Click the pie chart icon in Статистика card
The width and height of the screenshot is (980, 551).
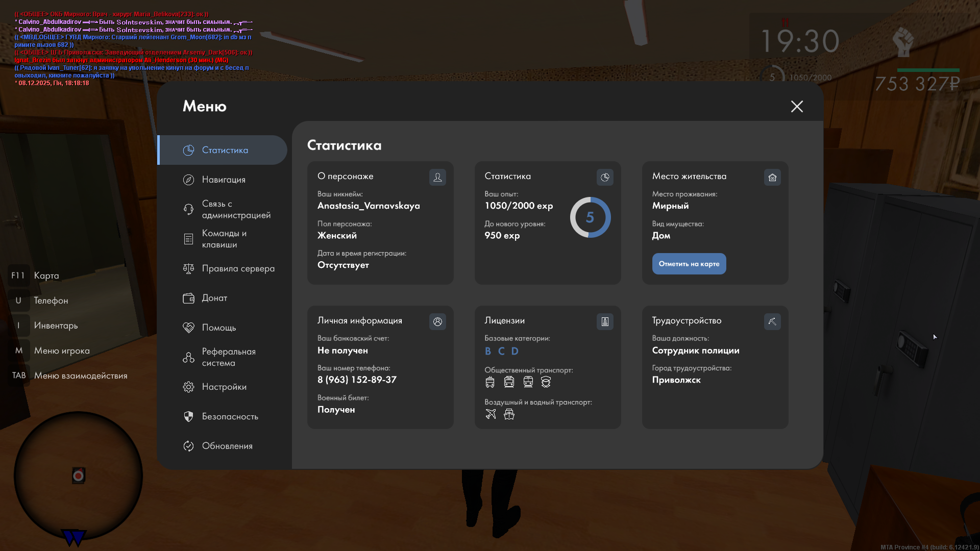point(605,177)
